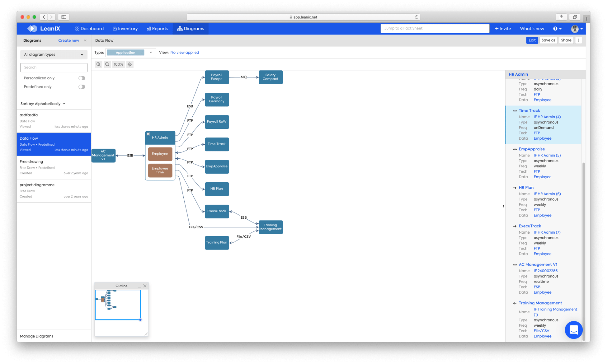Screen dimensions: 607x364
Task: Click the zoom-out magnifier icon
Action: tap(107, 64)
